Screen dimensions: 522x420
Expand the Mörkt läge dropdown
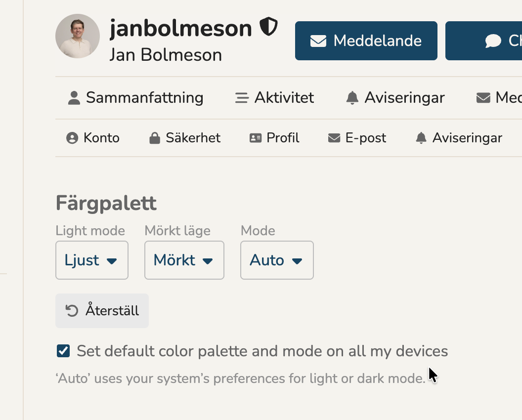[x=184, y=260]
